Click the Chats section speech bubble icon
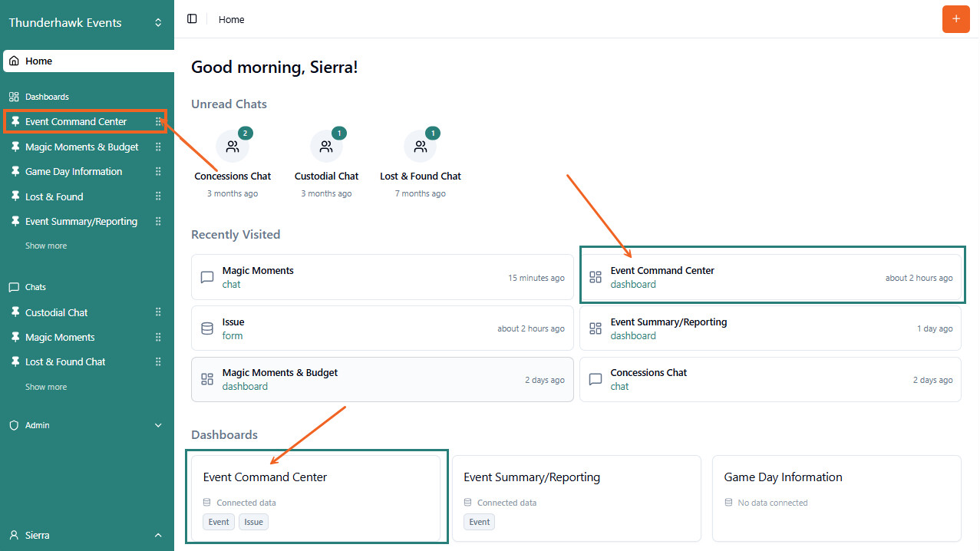This screenshot has height=551, width=980. pos(14,287)
